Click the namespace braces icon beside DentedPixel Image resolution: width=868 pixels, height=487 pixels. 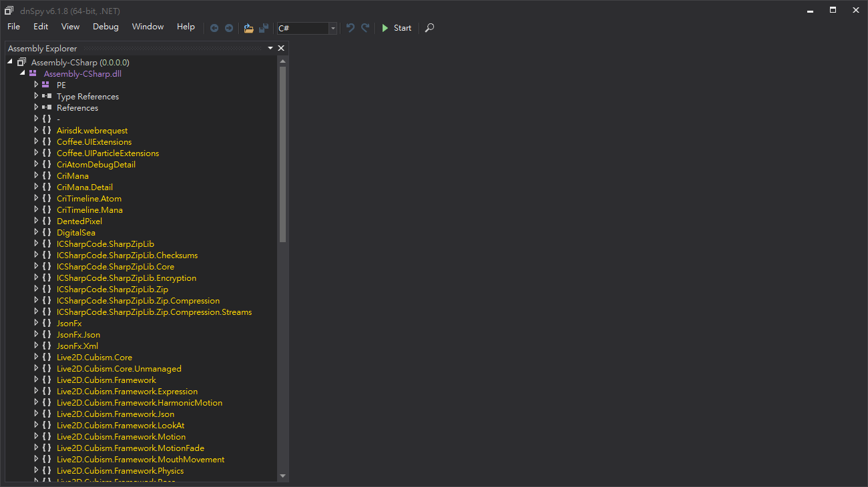[47, 221]
